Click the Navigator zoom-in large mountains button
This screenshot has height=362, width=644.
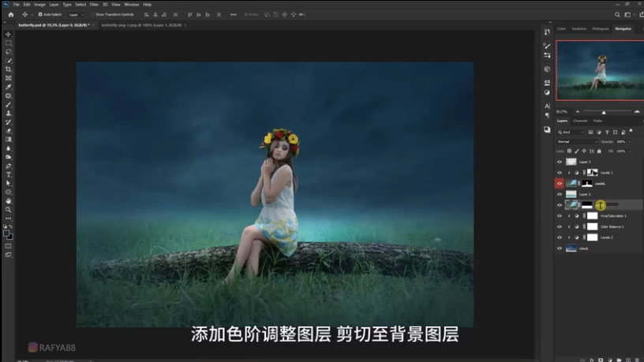pos(637,112)
